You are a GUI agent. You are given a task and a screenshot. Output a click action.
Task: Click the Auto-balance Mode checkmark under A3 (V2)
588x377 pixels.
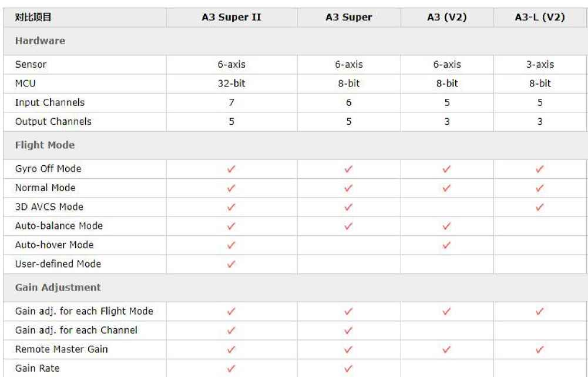(446, 226)
